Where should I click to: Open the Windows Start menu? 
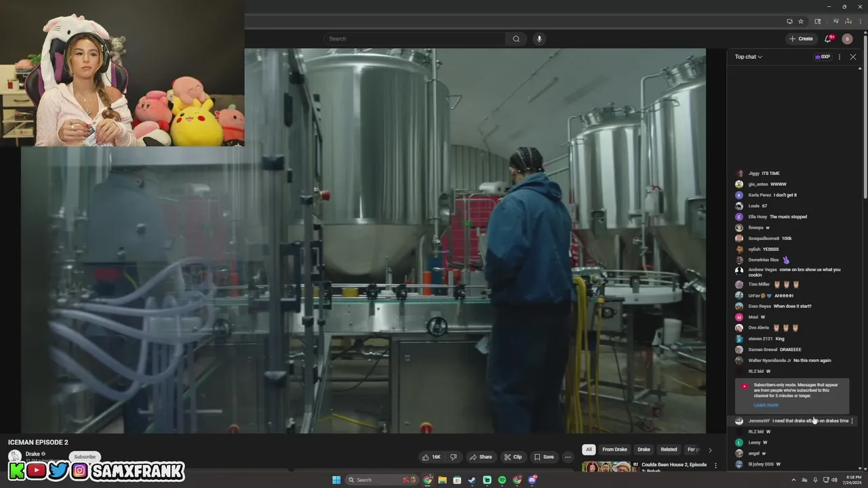click(336, 480)
